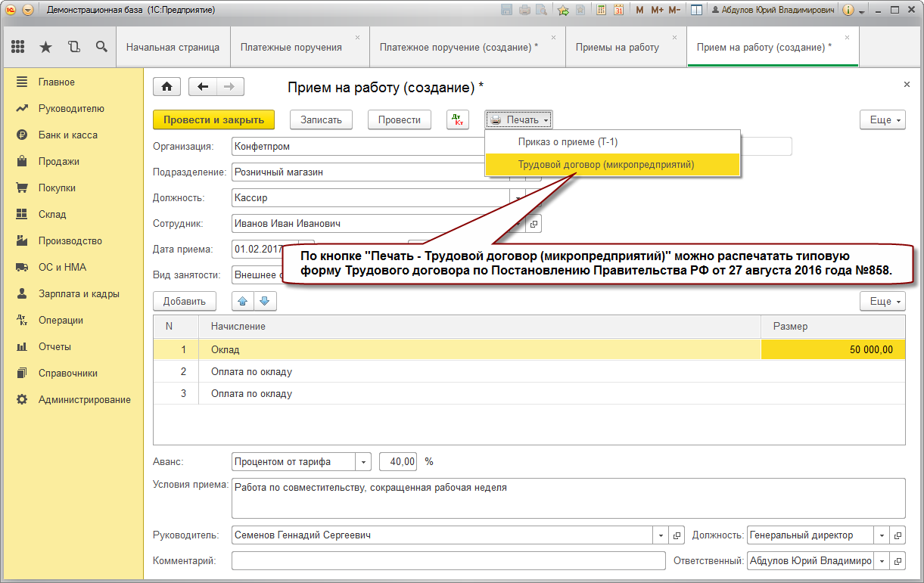Open the History icon in top panel
This screenshot has width=924, height=583.
[73, 47]
